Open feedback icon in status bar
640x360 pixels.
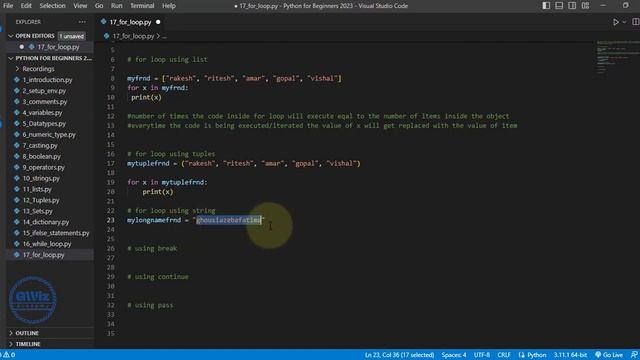tap(634, 355)
